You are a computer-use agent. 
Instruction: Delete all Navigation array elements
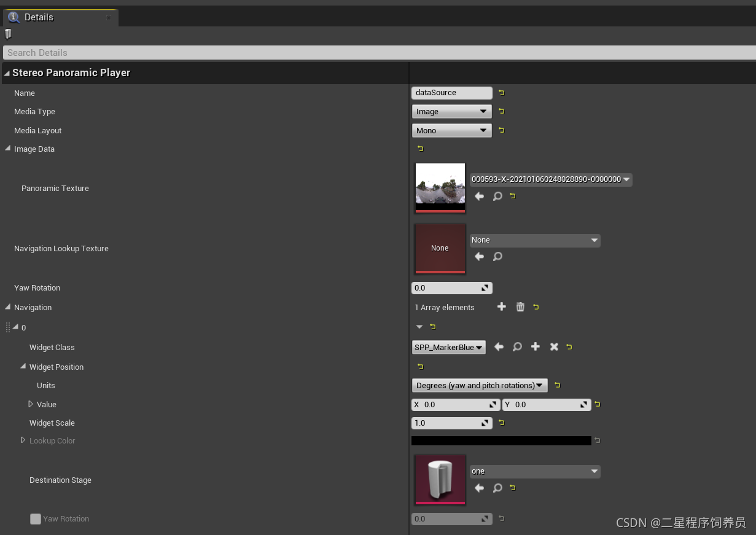(x=520, y=307)
